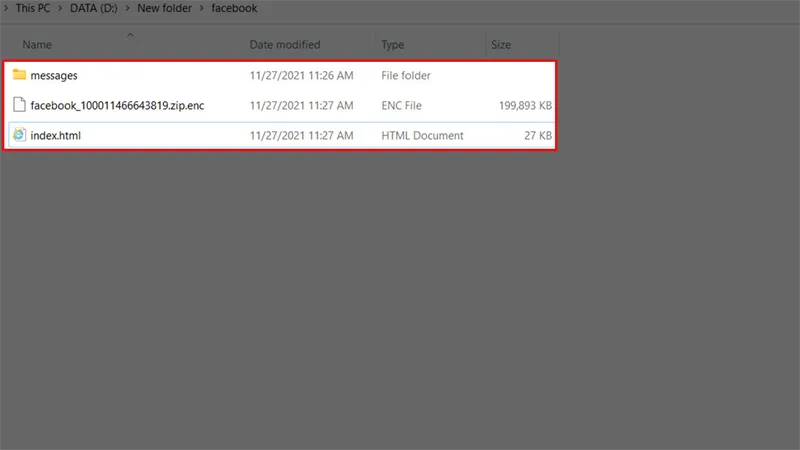Screen dimensions: 800x450
Task: Click the facebook zip.enc file icon
Action: (x=19, y=105)
